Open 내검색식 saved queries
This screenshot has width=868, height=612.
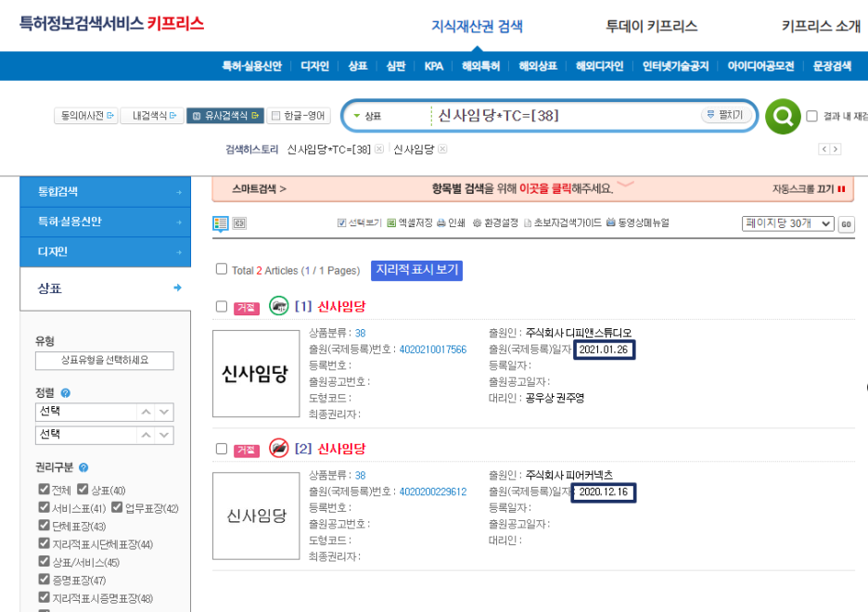[152, 116]
